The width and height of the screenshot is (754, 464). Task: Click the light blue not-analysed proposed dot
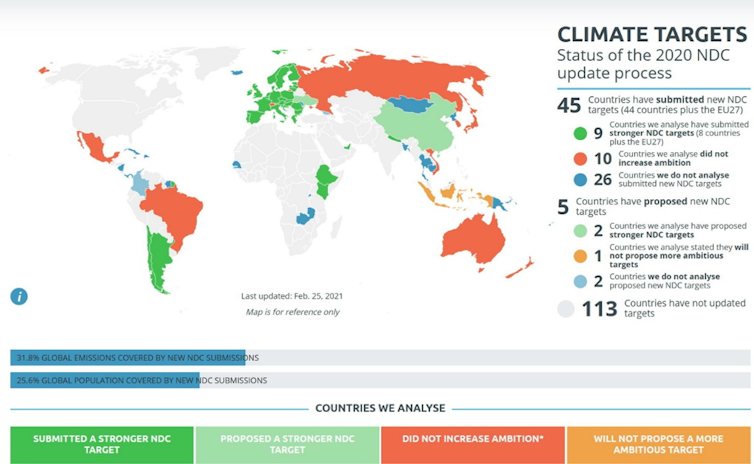pos(568,282)
